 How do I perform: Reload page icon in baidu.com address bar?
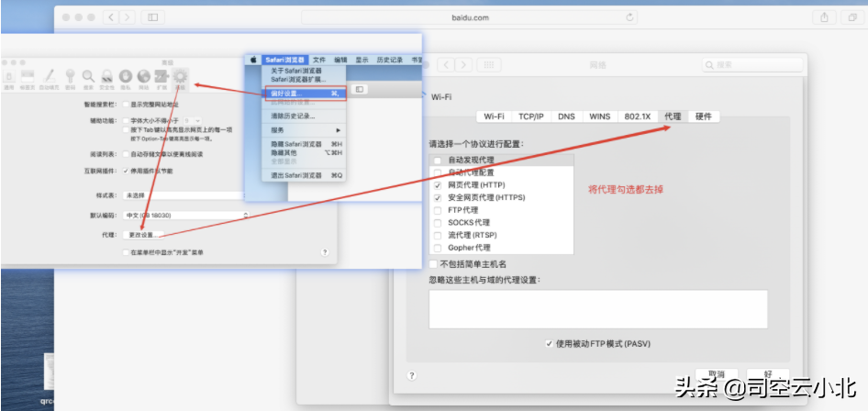[629, 17]
